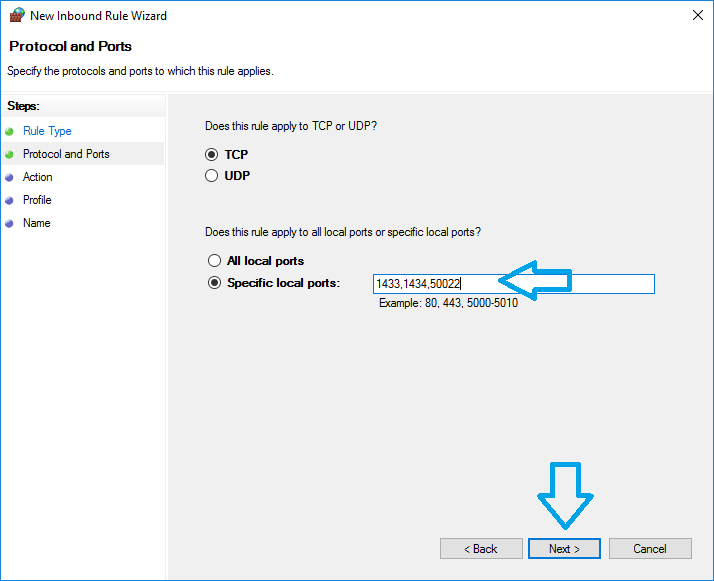This screenshot has width=714, height=581.
Task: Go to the Rule Type step
Action: pyautogui.click(x=47, y=131)
